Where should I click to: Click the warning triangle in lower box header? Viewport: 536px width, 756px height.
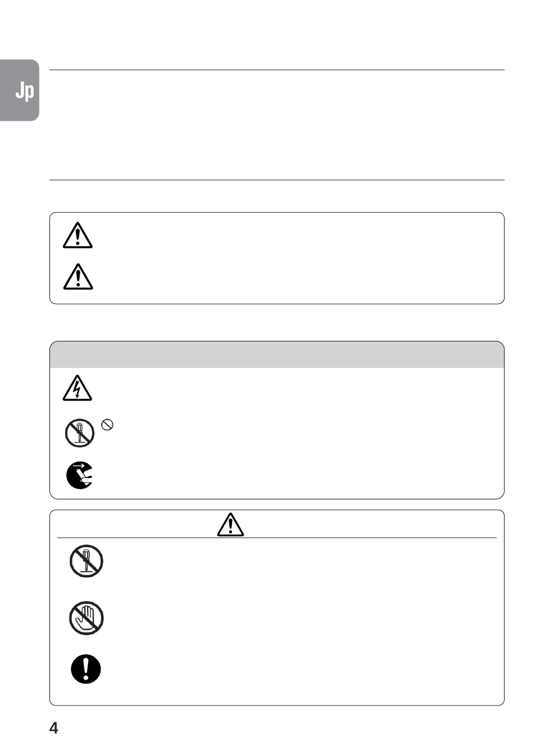tap(230, 524)
